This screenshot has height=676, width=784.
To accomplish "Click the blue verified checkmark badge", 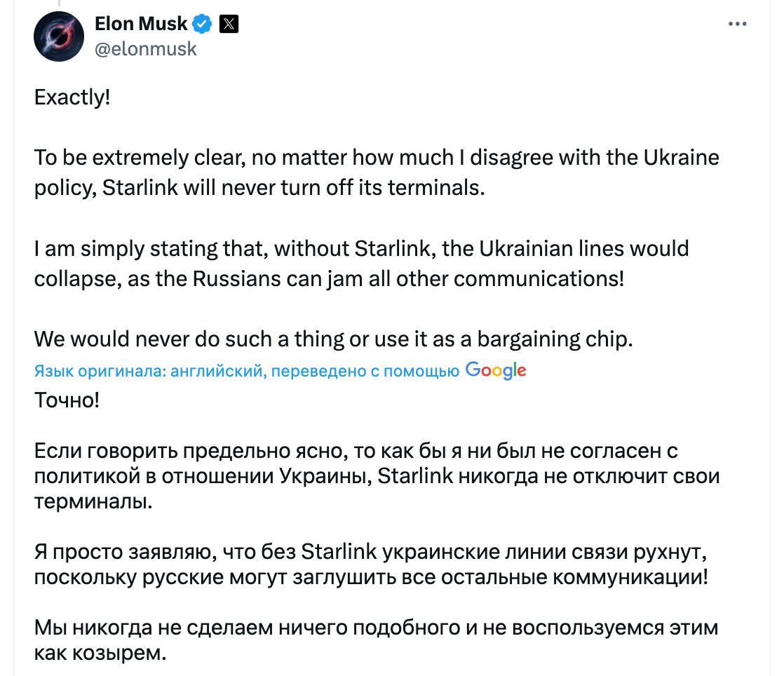I will point(202,25).
